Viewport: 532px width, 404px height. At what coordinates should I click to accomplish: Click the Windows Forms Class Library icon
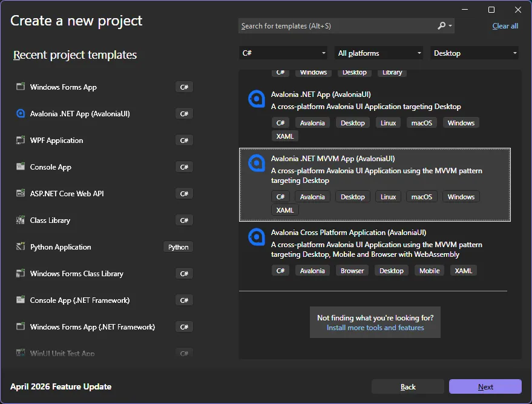tap(21, 273)
